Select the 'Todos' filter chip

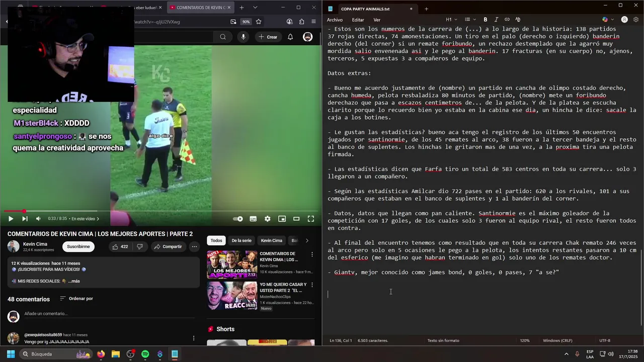coord(216,240)
